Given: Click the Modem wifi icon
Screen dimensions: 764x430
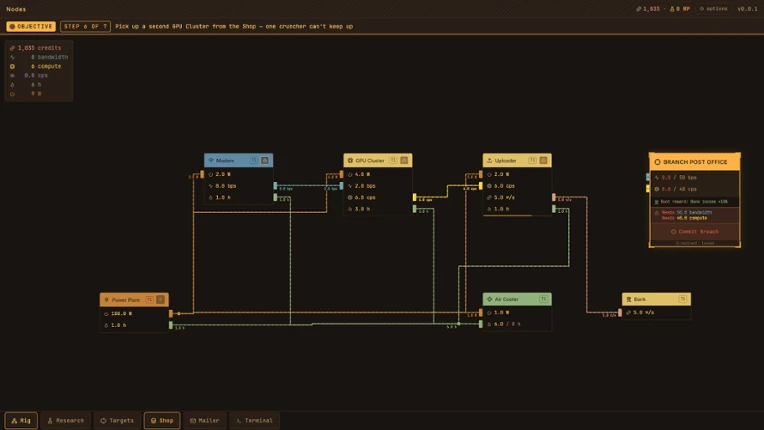Looking at the screenshot, I should (211, 160).
